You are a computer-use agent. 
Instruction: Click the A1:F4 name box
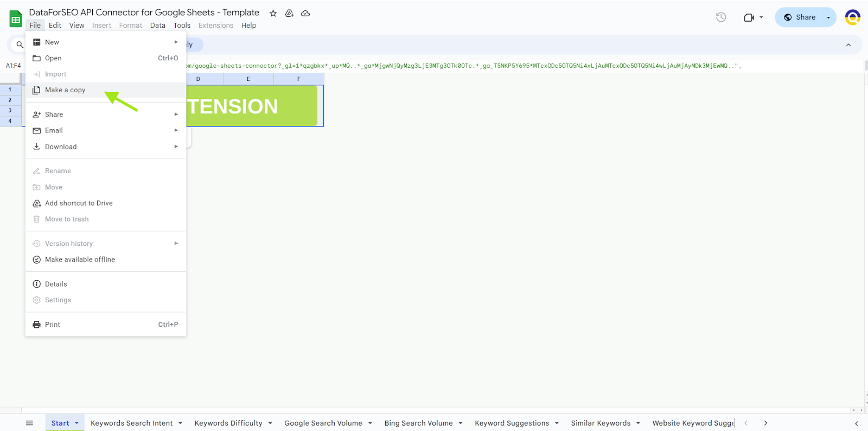(x=14, y=66)
